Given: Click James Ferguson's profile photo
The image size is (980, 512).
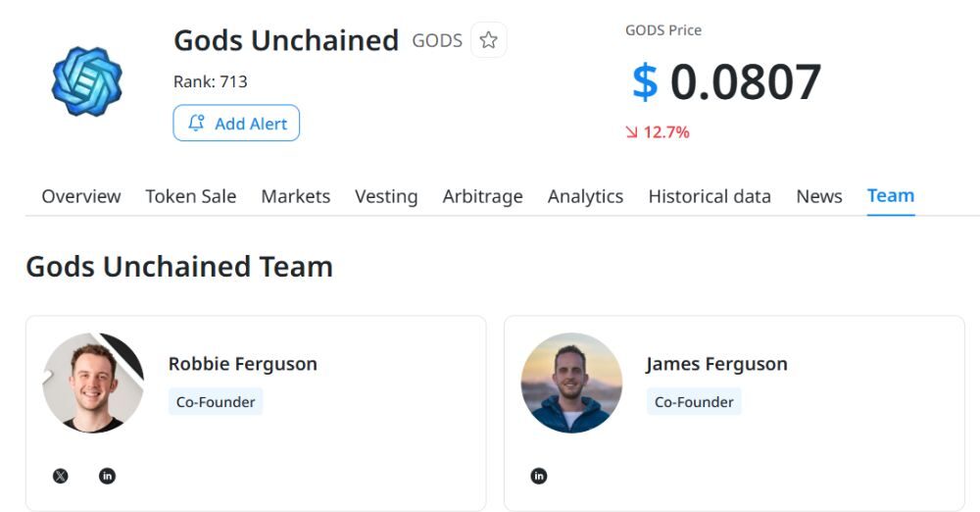Looking at the screenshot, I should pos(571,383).
